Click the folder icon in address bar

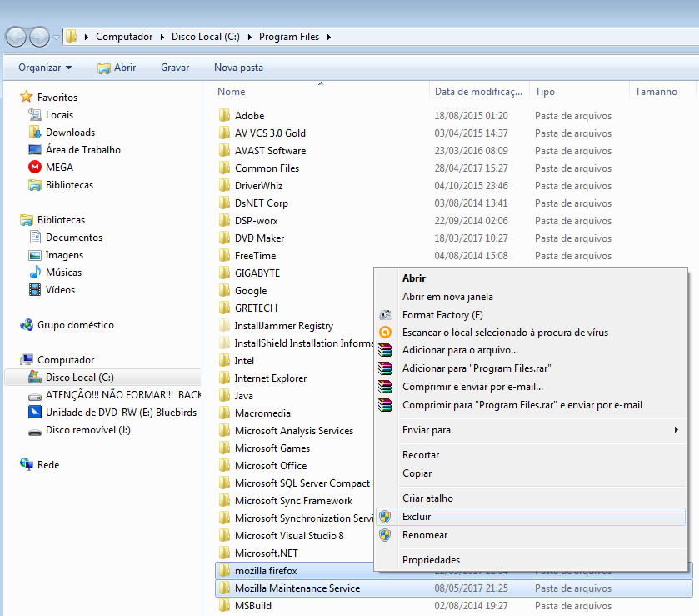72,36
